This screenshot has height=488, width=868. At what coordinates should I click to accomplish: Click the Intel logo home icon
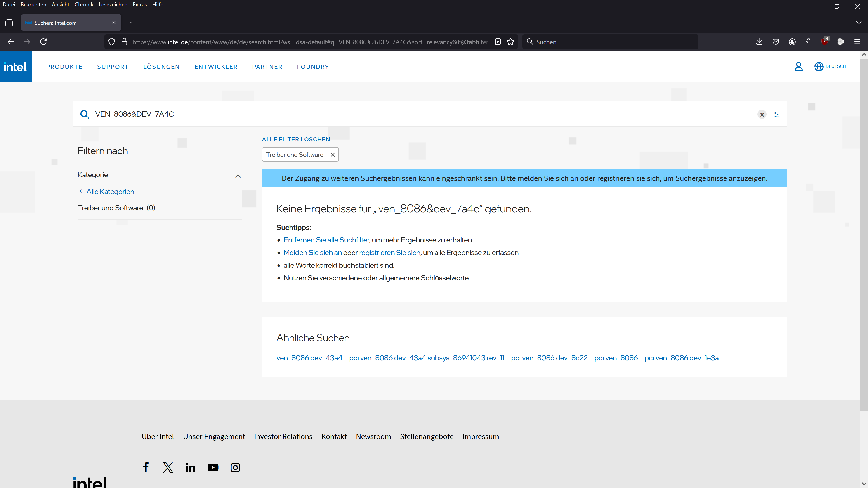tap(16, 67)
